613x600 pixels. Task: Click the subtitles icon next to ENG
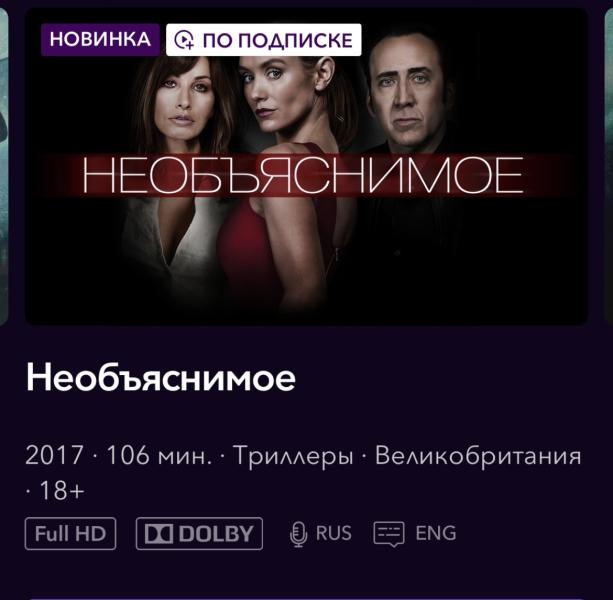(389, 534)
